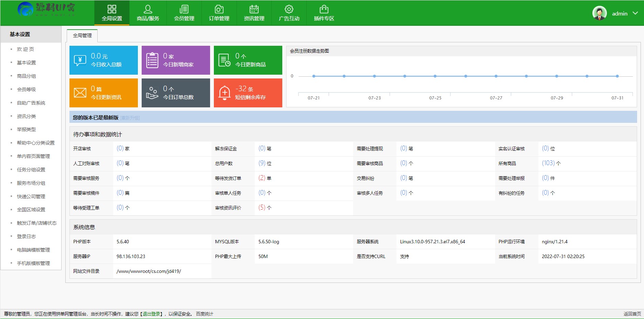Open 订单管理 camera-style icon
Image resolution: width=644 pixels, height=319 pixels.
(219, 9)
